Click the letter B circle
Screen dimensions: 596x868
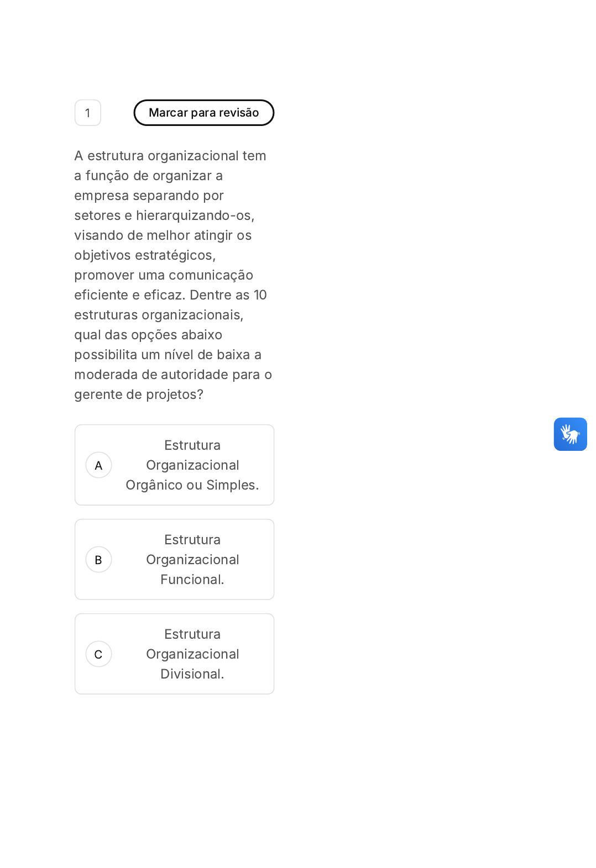(98, 560)
